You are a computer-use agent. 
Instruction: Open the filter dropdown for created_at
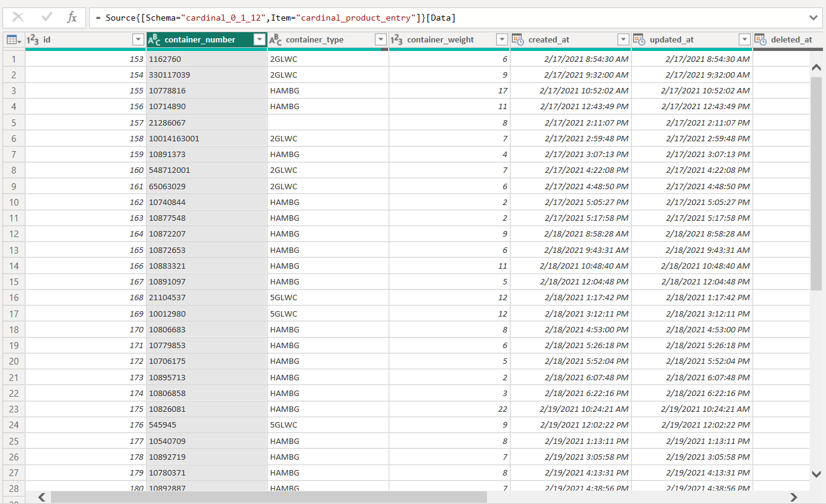tap(623, 40)
